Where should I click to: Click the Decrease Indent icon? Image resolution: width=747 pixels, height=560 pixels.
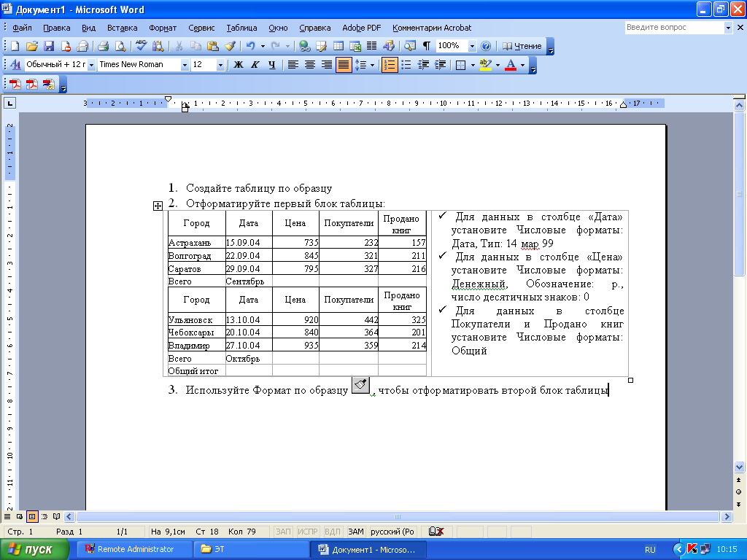click(x=423, y=65)
